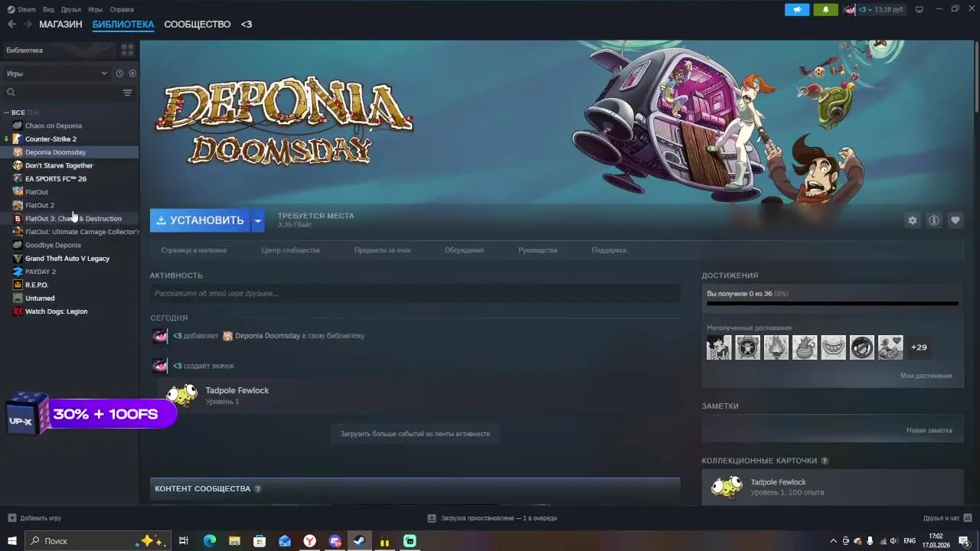Open the Steam menu

tap(21, 10)
